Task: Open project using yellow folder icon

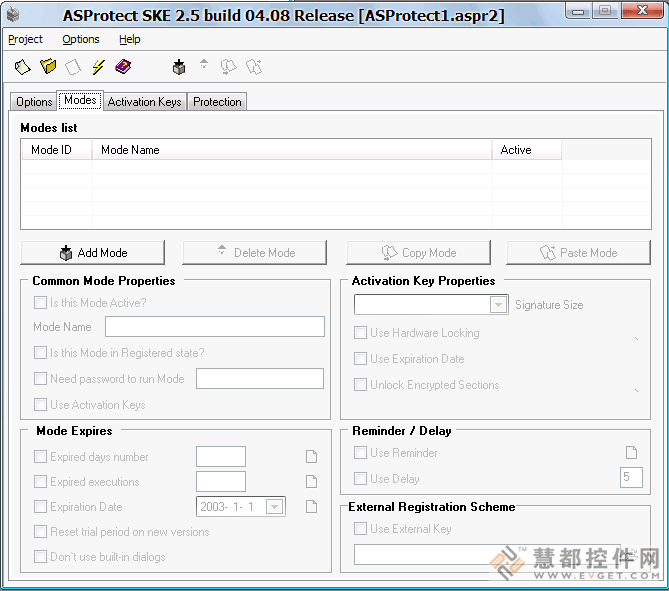Action: [x=48, y=67]
